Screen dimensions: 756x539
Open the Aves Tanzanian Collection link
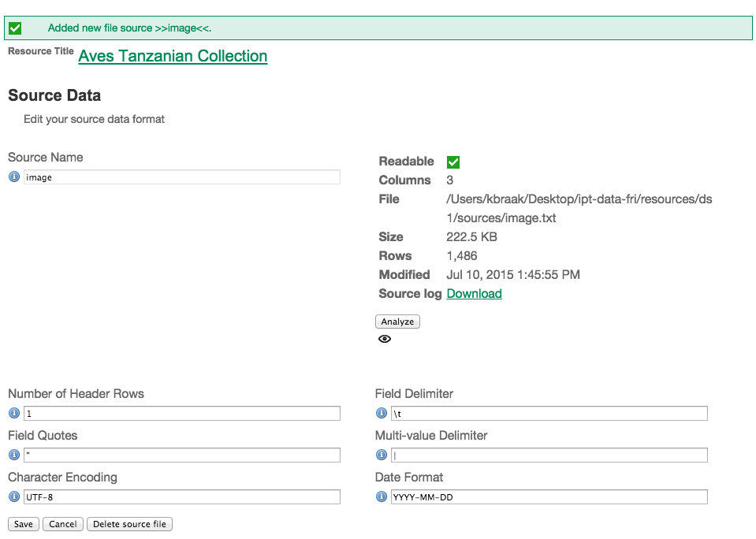[x=173, y=56]
